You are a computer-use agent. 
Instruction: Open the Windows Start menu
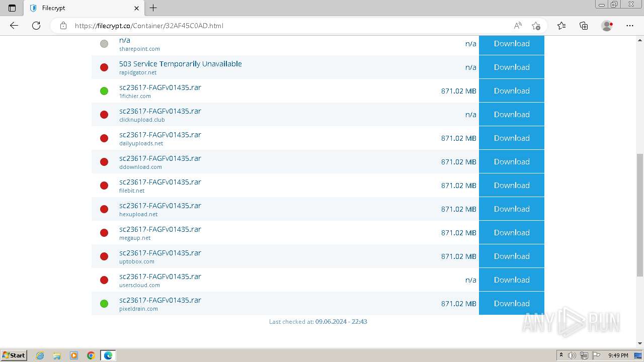tap(14, 355)
